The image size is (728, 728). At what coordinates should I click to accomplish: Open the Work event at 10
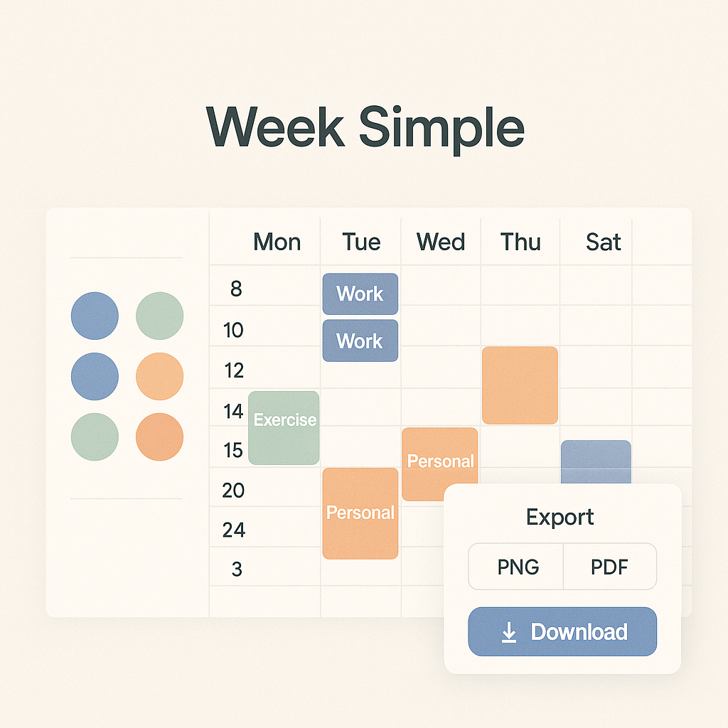tap(360, 341)
